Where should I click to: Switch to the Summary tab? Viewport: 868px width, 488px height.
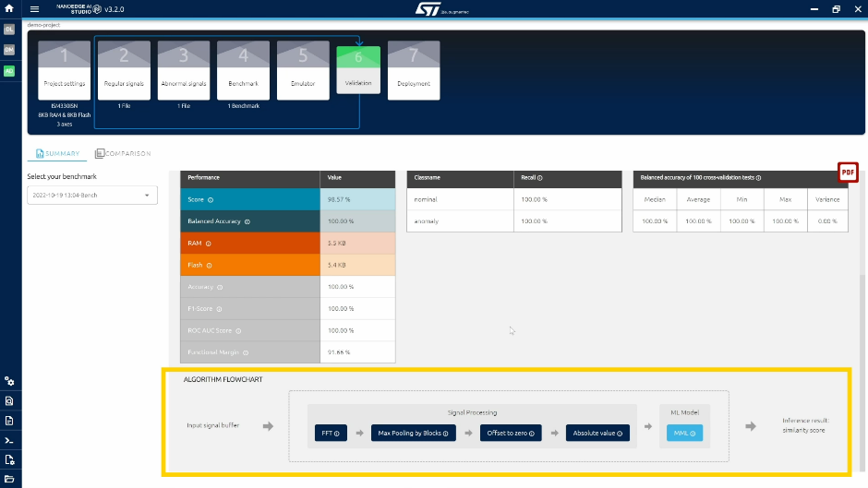(57, 153)
